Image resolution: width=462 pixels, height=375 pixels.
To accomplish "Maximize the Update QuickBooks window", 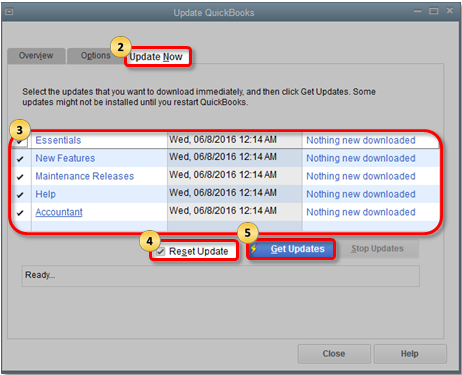I will point(434,11).
